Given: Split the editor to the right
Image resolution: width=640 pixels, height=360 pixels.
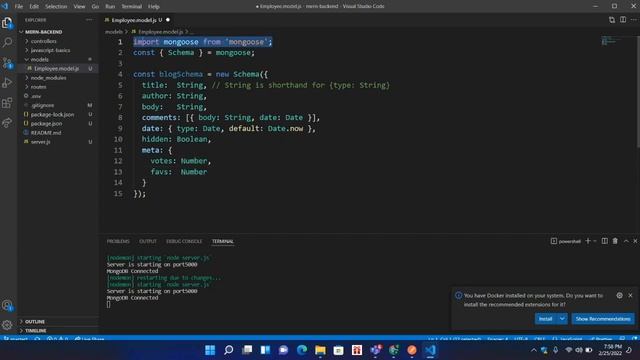Looking at the screenshot, I should pos(623,20).
